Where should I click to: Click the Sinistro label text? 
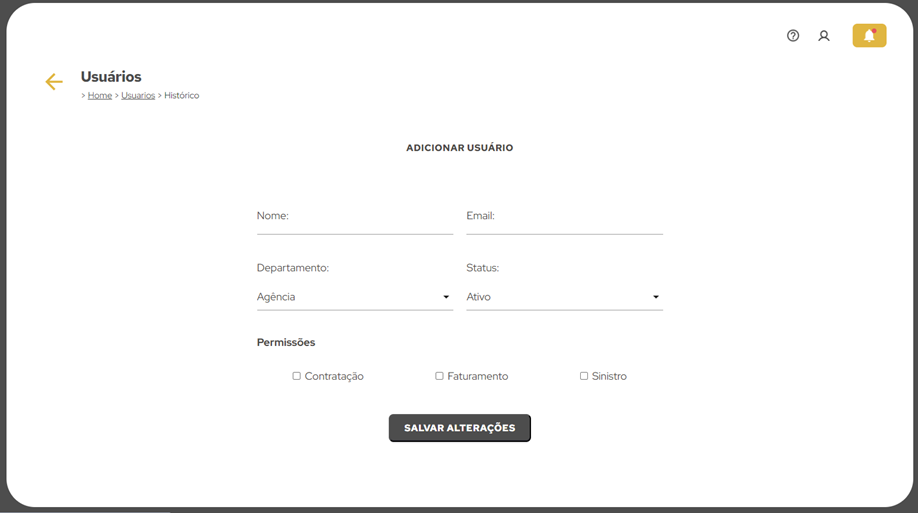coord(609,376)
